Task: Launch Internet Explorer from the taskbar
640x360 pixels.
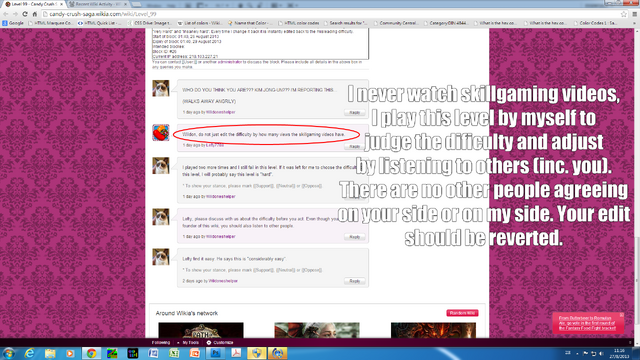Action: tap(29, 353)
